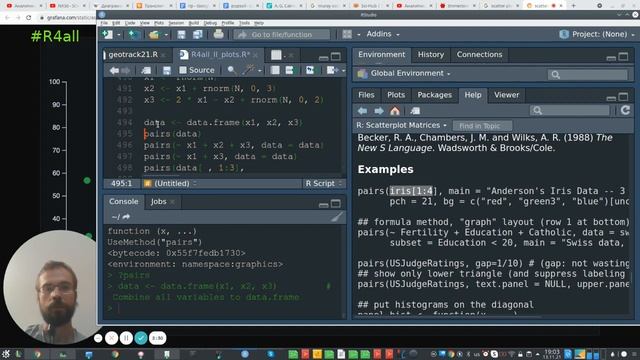Click the clear console broom icon
The width and height of the screenshot is (640, 360).
[x=337, y=217]
